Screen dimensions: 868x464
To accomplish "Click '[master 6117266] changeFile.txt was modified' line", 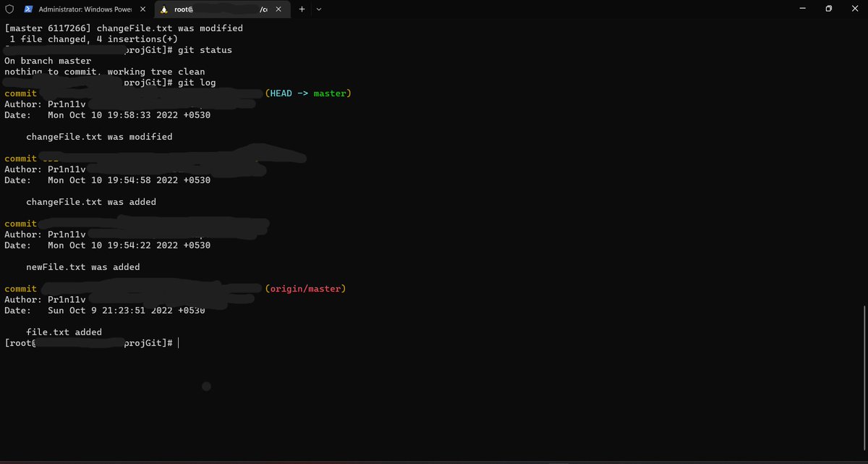I will [x=124, y=28].
